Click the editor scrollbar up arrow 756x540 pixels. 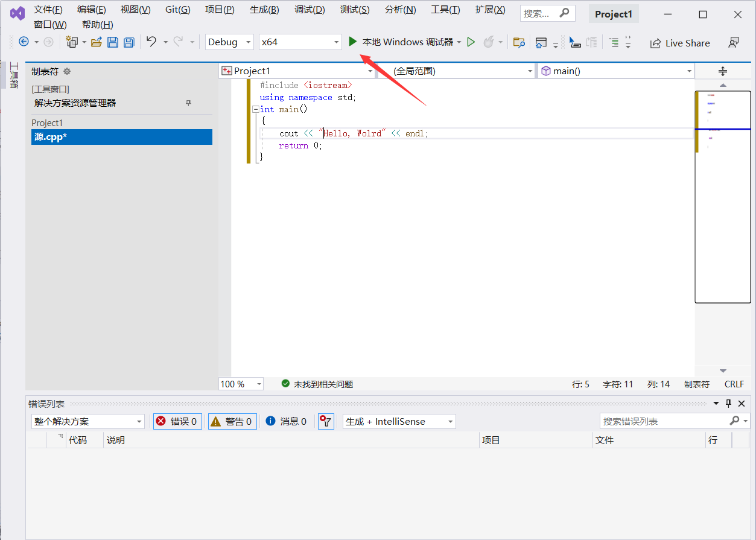(723, 86)
